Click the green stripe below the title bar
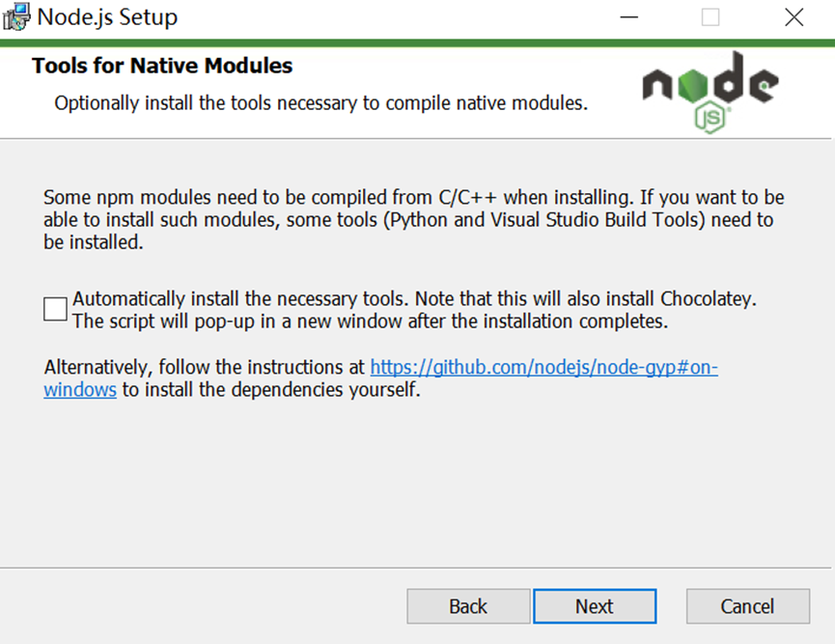The image size is (835, 644). point(417,42)
